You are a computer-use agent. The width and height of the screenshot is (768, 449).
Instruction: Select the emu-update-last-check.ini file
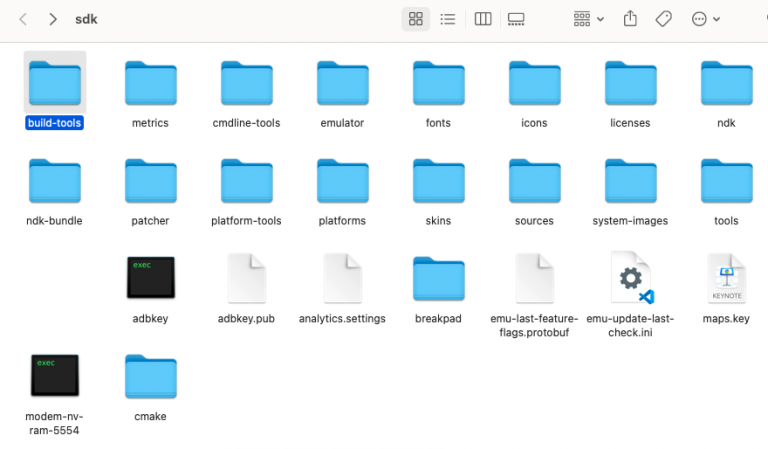[x=630, y=278]
